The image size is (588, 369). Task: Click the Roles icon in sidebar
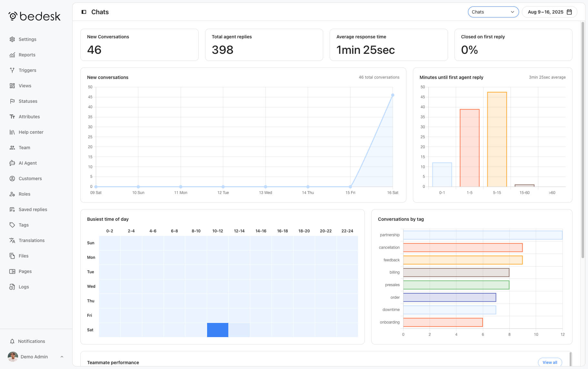click(x=12, y=194)
